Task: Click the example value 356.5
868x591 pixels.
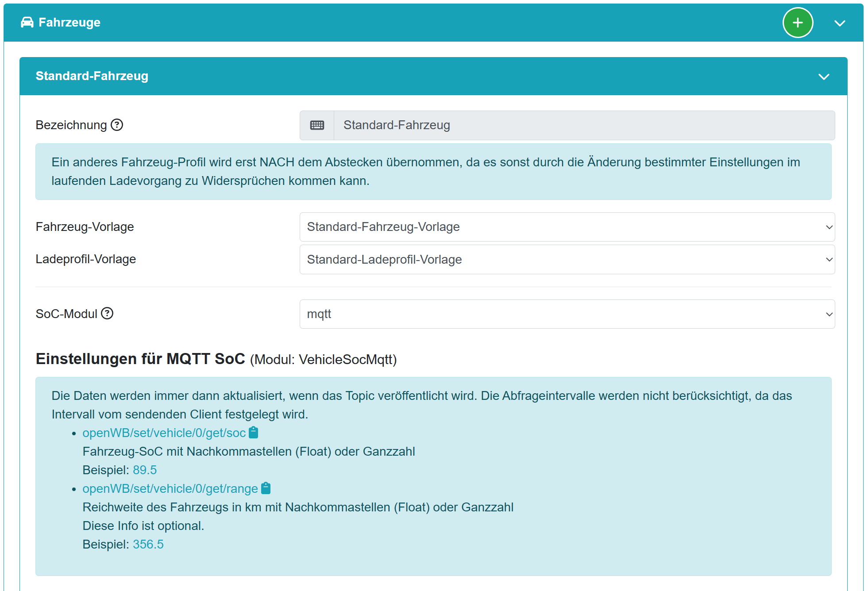Action: (148, 544)
